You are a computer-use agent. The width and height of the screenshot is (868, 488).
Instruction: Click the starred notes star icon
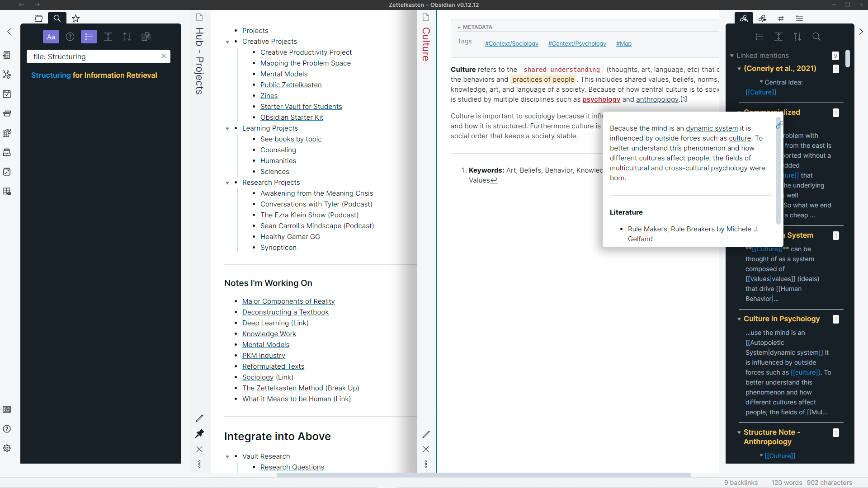(x=76, y=19)
